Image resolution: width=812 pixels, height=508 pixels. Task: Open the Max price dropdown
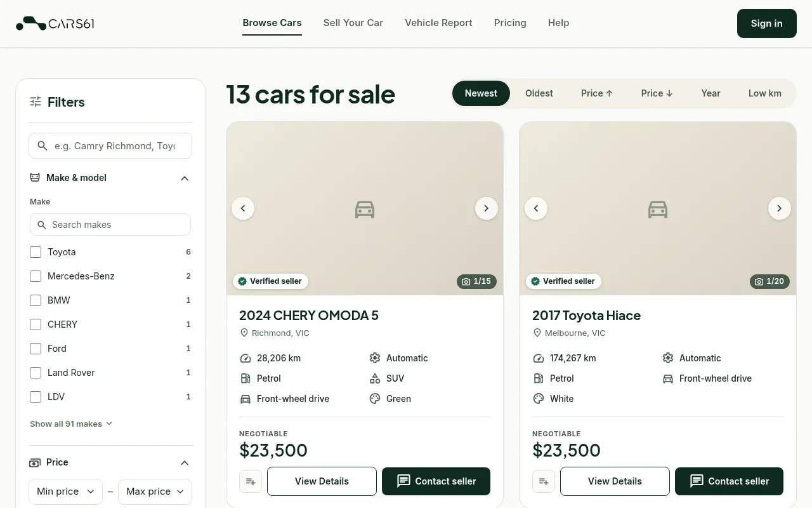[155, 491]
